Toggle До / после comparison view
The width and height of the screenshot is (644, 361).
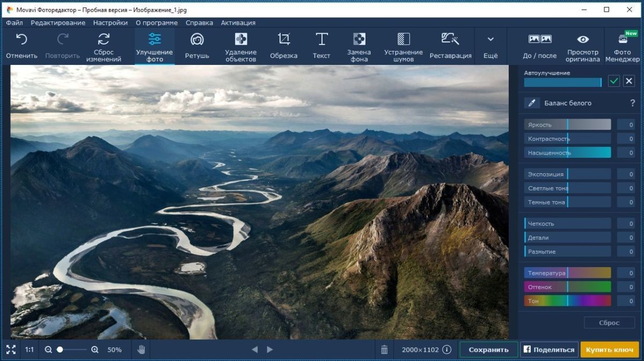click(x=539, y=46)
